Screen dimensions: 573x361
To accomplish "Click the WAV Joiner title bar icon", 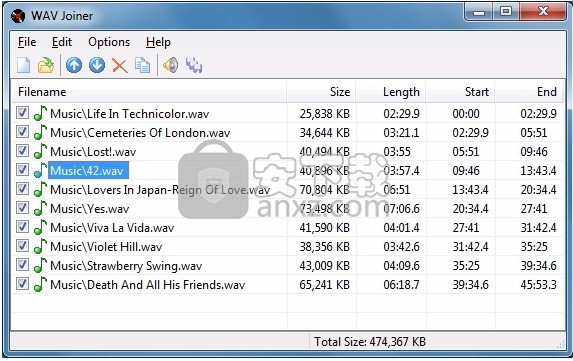I will 18,16.
